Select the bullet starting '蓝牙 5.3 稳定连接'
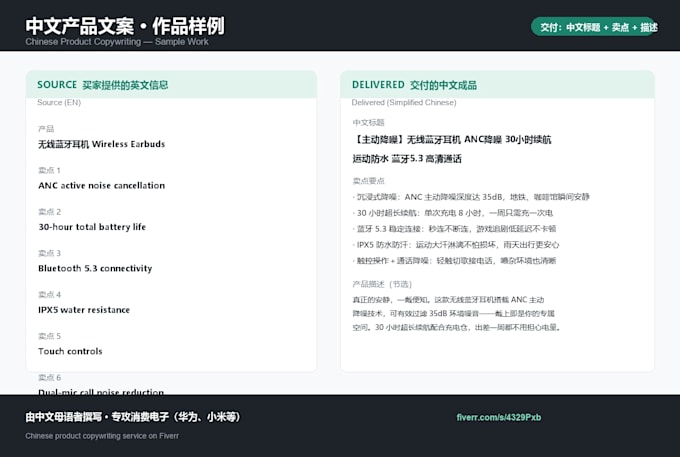Image resolution: width=680 pixels, height=457 pixels. tap(454, 228)
